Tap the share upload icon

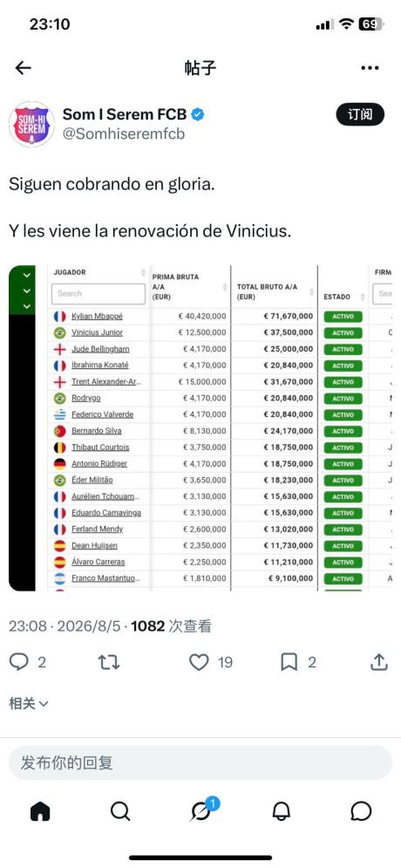[x=379, y=661]
